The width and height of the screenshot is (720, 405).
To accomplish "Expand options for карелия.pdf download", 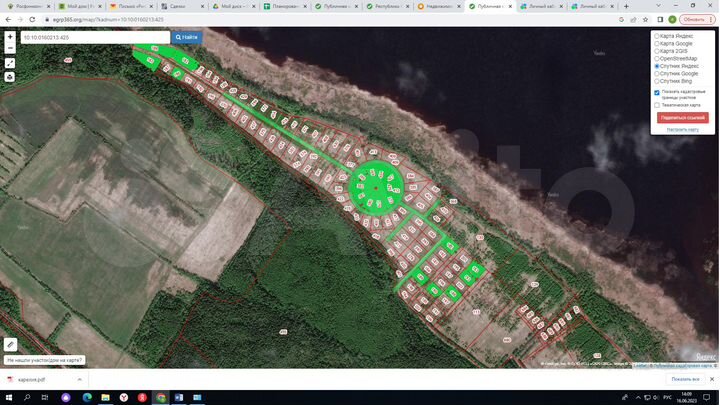I will [x=79, y=380].
